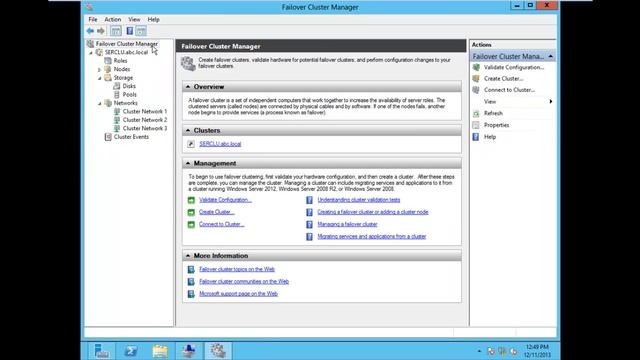
Task: Collapse the Storage tree item
Action: 100,78
